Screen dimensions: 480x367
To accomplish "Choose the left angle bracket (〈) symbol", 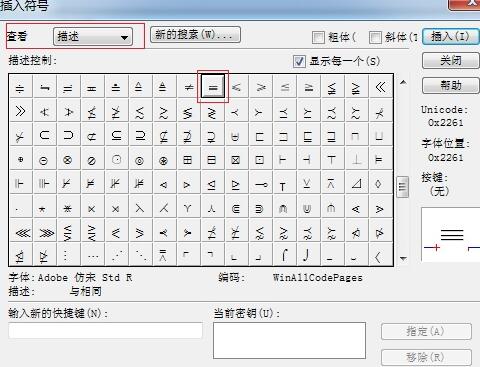I will click(x=380, y=255).
